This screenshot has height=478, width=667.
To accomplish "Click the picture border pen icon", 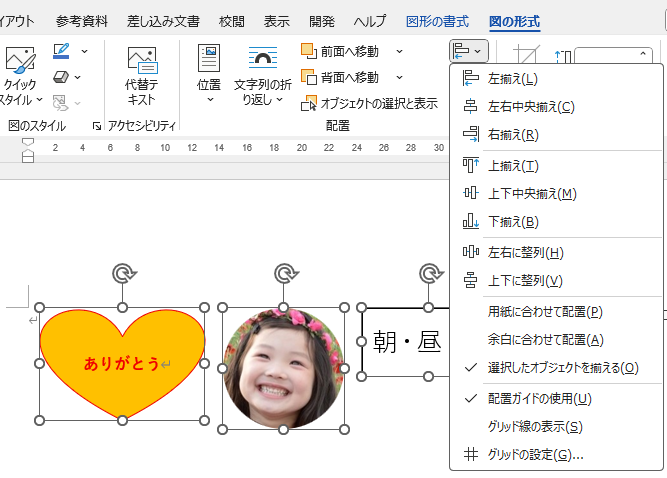I will [61, 51].
